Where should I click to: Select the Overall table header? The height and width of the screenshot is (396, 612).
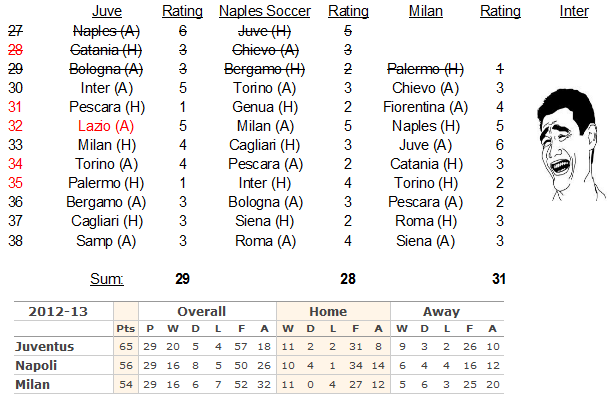[201, 311]
